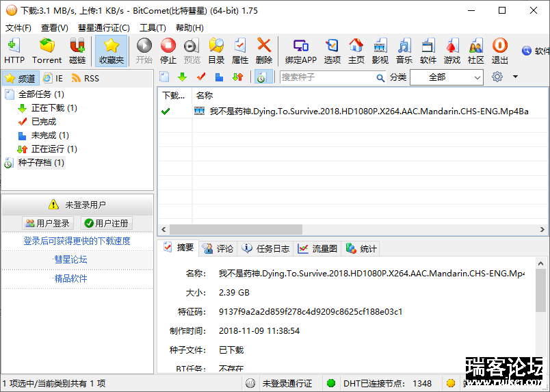Click the completed filter red check icon
Image resolution: width=550 pixels, height=392 pixels.
pyautogui.click(x=201, y=77)
